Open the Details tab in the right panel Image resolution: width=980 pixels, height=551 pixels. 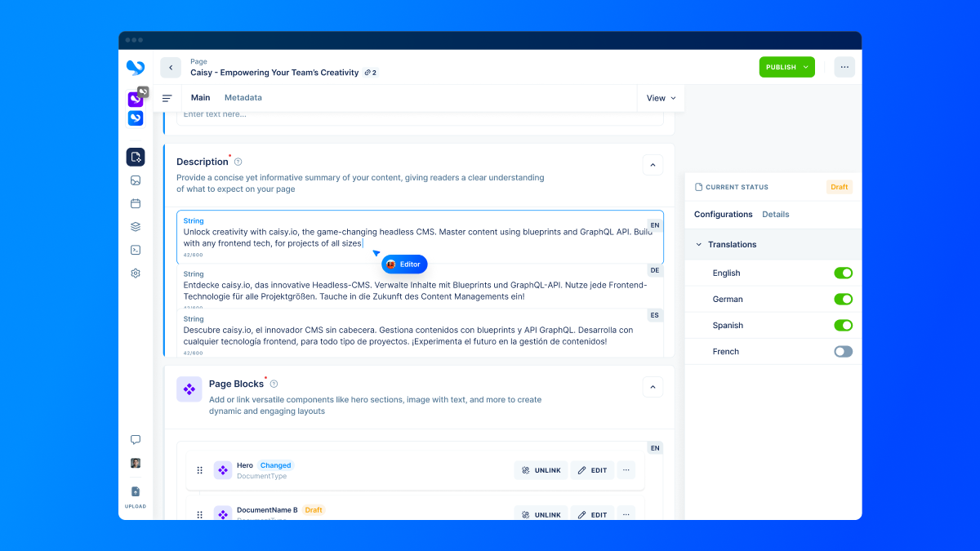(775, 214)
